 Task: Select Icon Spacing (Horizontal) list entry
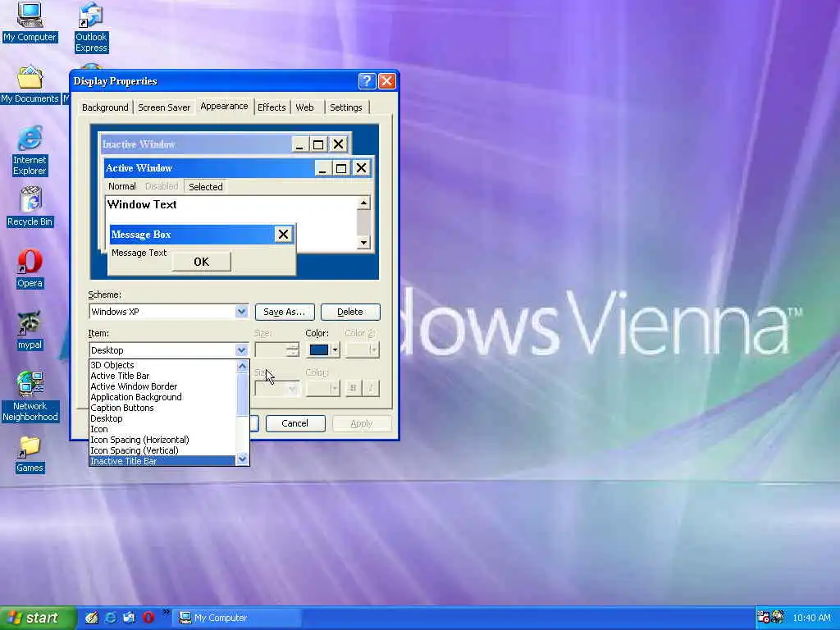[162, 440]
